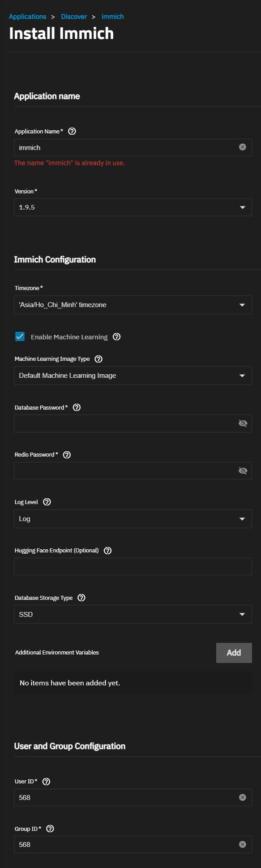Go to Applications breadcrumb
This screenshot has width=261, height=868.
(x=27, y=17)
